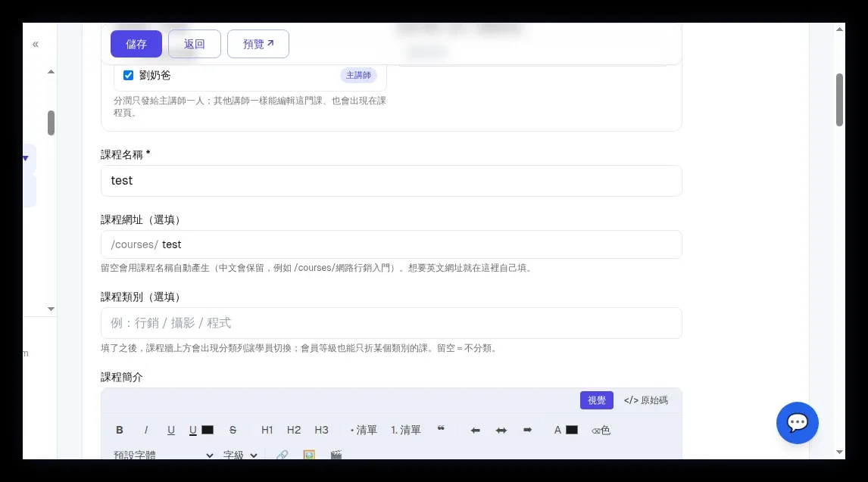The image size is (868, 482).
Task: Click page scrollbar up arrow
Action: coord(840,30)
